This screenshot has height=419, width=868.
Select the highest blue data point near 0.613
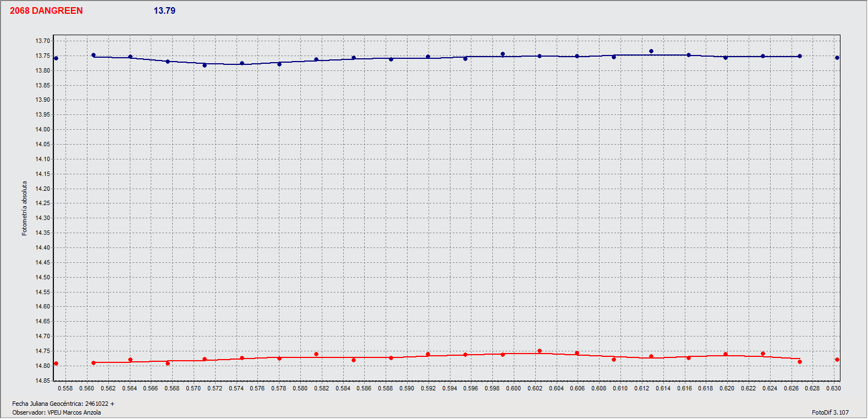(651, 52)
